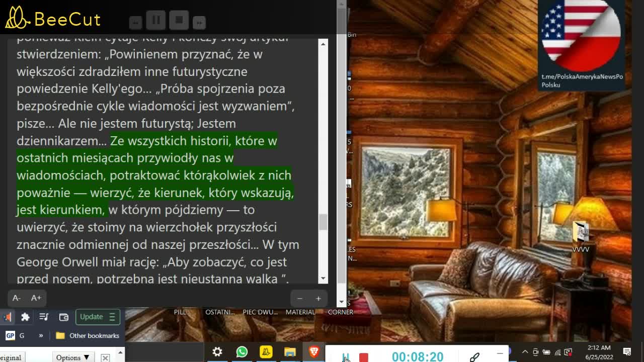Decrease font size with A- button
This screenshot has height=362, width=644.
click(17, 298)
